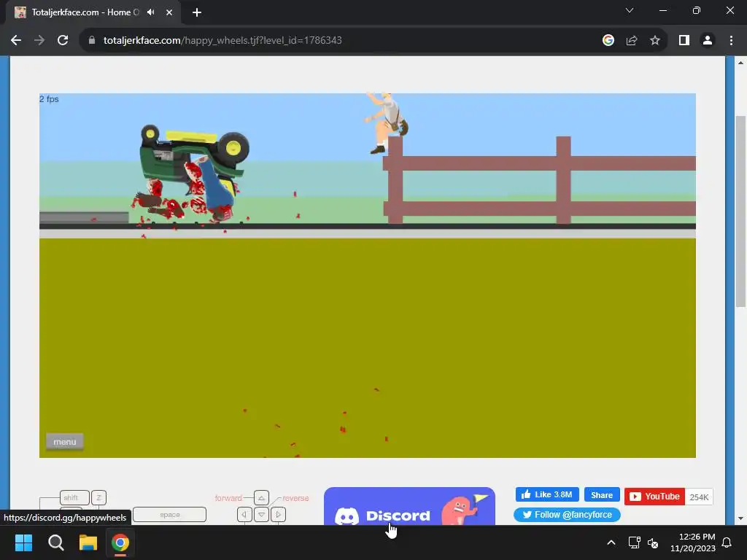Open the clock showing 12:26 PM
Screen dimensions: 747x560
pos(693,542)
